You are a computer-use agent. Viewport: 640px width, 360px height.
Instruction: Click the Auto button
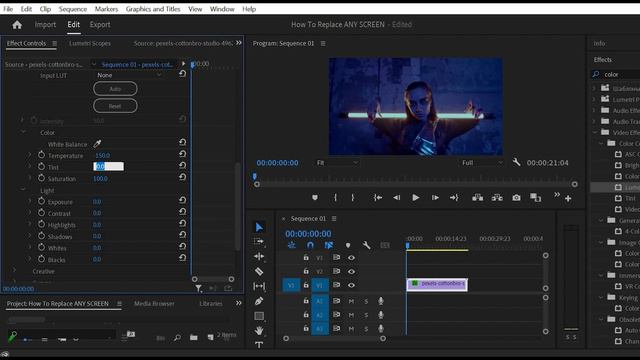point(115,89)
